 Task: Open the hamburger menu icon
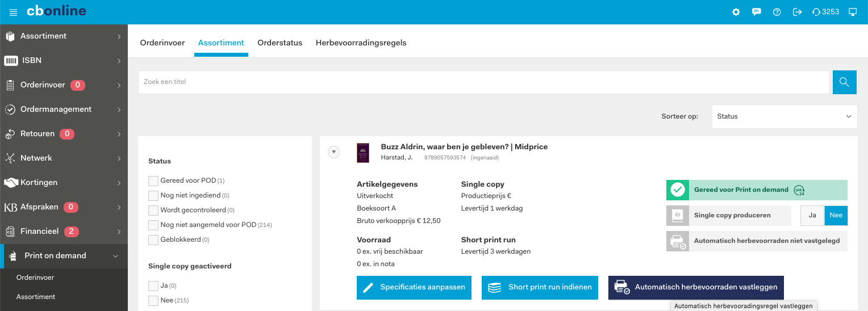coord(14,12)
